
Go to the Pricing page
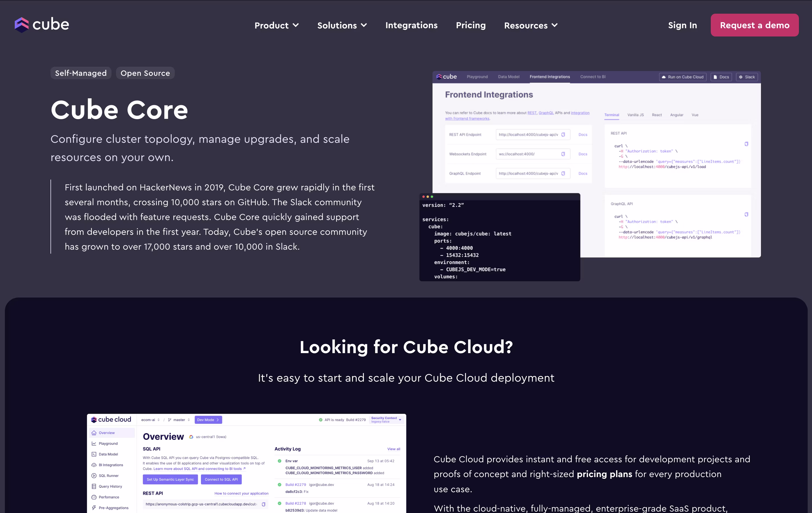(x=471, y=25)
